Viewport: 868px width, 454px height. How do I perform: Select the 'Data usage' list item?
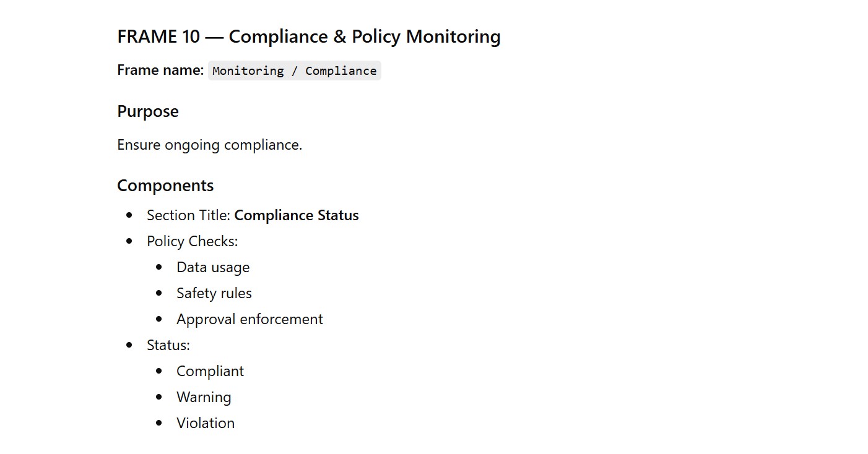213,267
